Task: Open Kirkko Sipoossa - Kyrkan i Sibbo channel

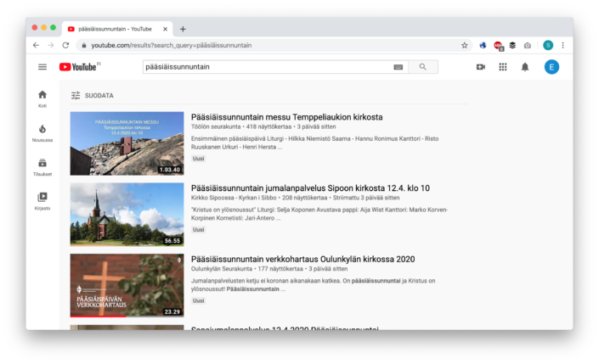Action: coord(234,198)
